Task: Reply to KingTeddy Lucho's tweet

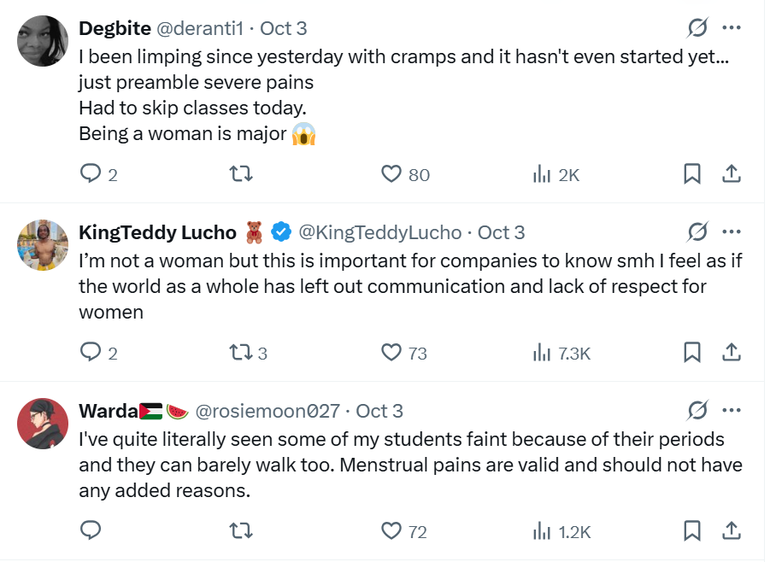Action: [91, 352]
